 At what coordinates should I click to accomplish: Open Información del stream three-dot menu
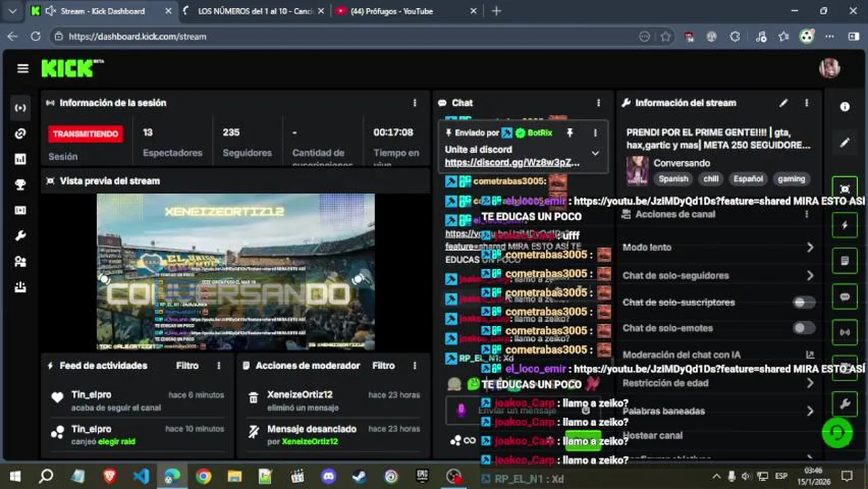coord(806,103)
